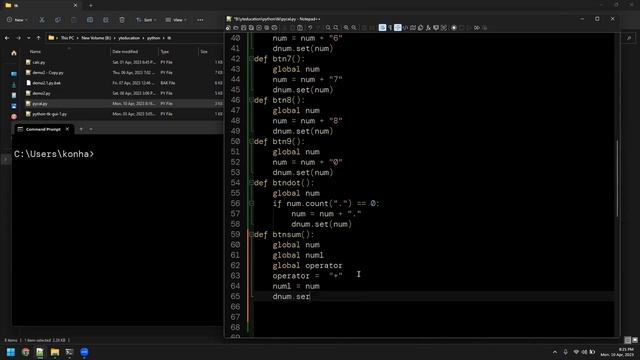Image resolution: width=640 pixels, height=360 pixels.
Task: Open recent locations dropdown in Explorer
Action: pyautogui.click(x=29, y=38)
